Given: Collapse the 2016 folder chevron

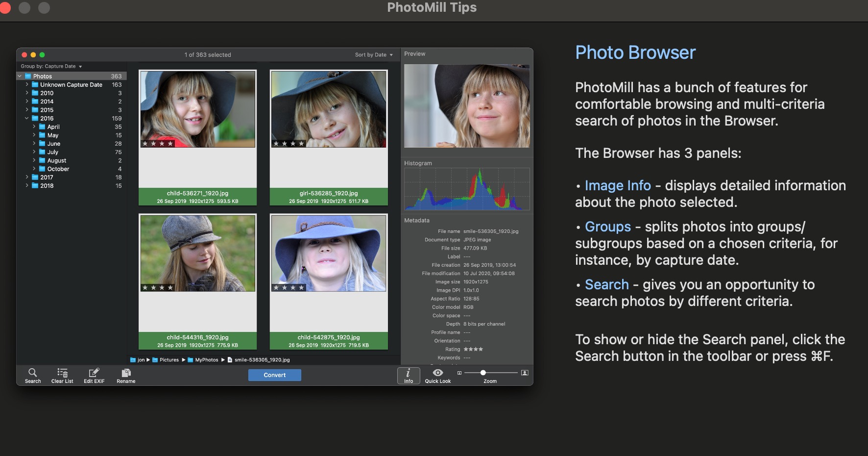Looking at the screenshot, I should click(x=27, y=118).
